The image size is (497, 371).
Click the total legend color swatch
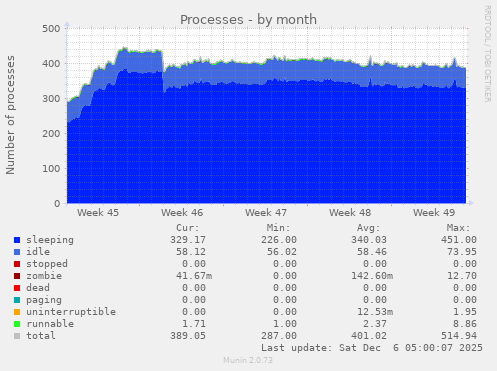(x=17, y=336)
